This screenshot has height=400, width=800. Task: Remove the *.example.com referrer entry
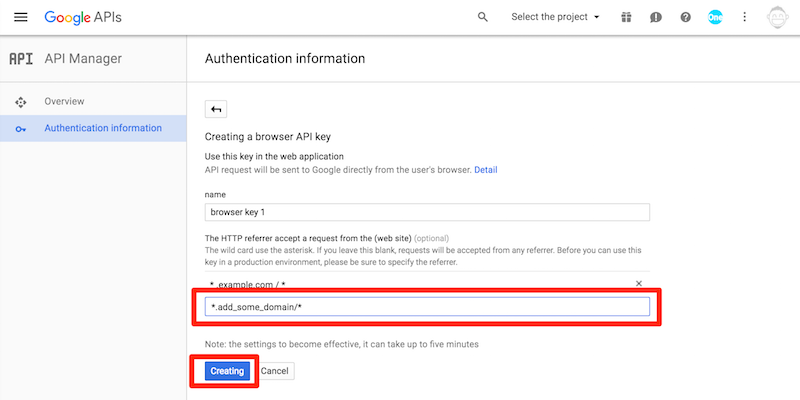639,284
